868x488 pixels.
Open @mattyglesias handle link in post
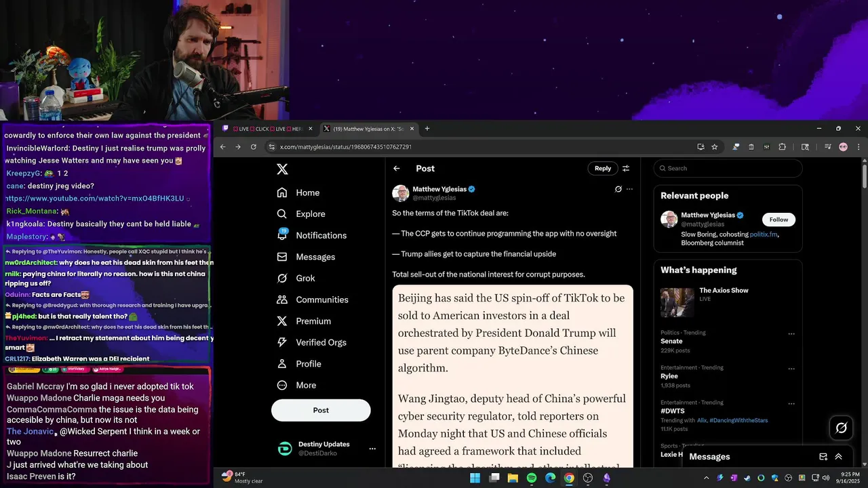(x=434, y=198)
